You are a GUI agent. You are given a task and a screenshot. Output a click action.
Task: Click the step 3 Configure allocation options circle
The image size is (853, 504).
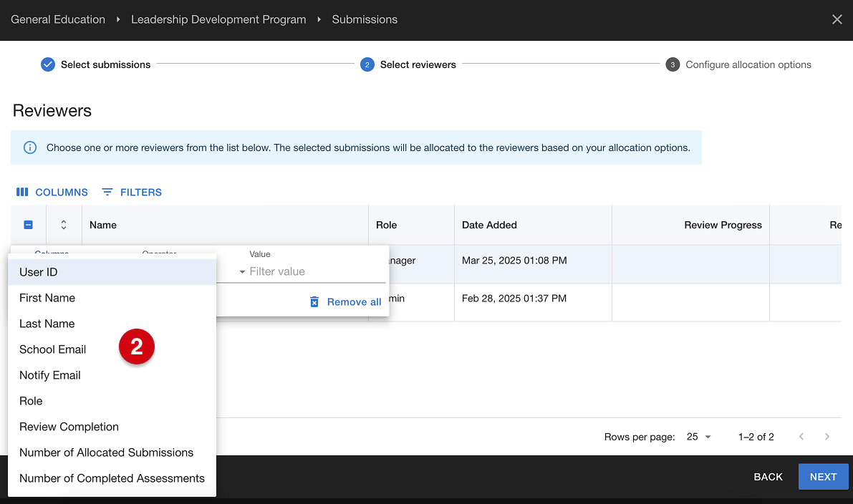pos(673,64)
